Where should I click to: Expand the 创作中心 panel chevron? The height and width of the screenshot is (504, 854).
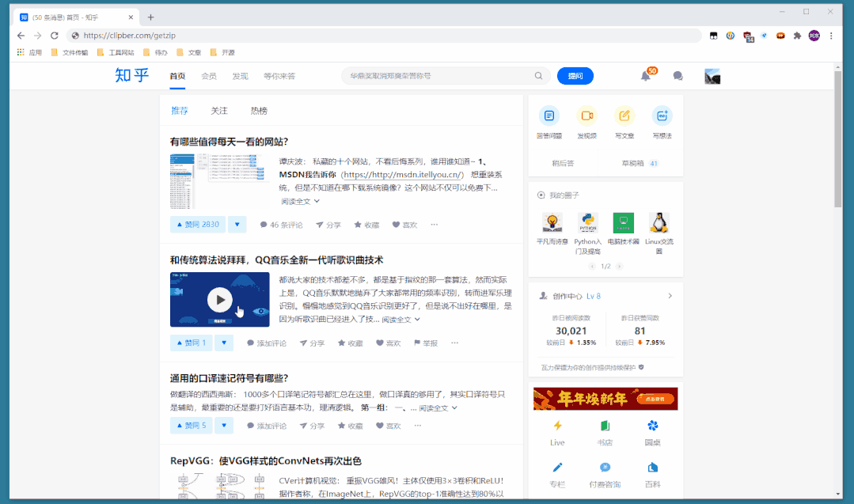[x=670, y=296]
